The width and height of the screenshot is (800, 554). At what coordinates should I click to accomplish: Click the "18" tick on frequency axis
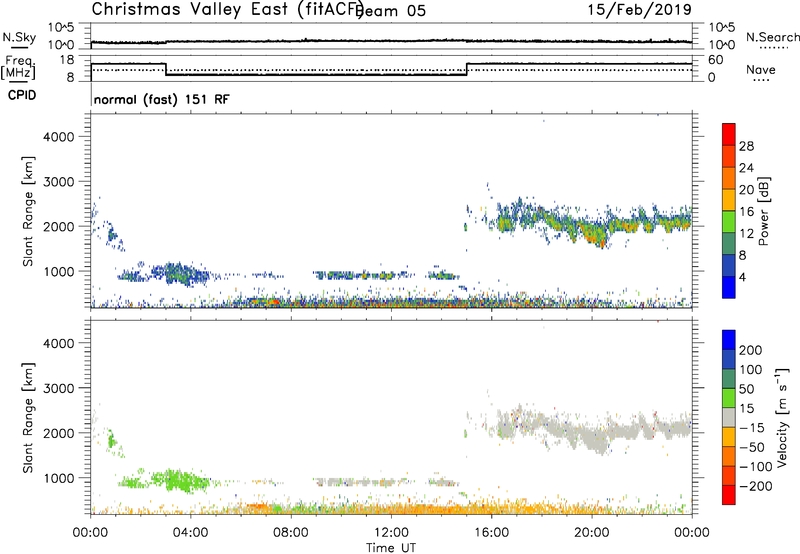[x=66, y=60]
